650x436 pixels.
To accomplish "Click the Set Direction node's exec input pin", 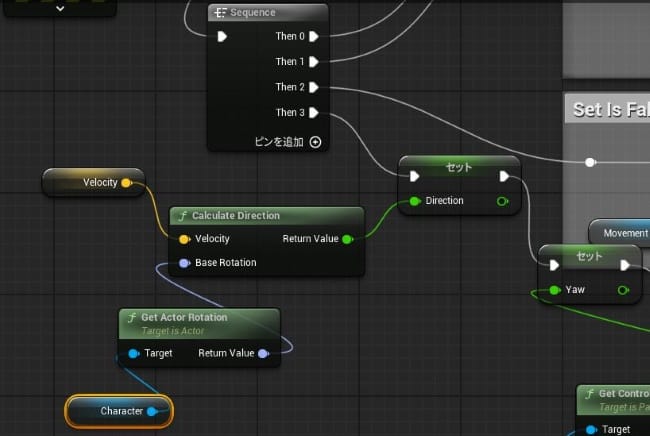I will point(414,177).
